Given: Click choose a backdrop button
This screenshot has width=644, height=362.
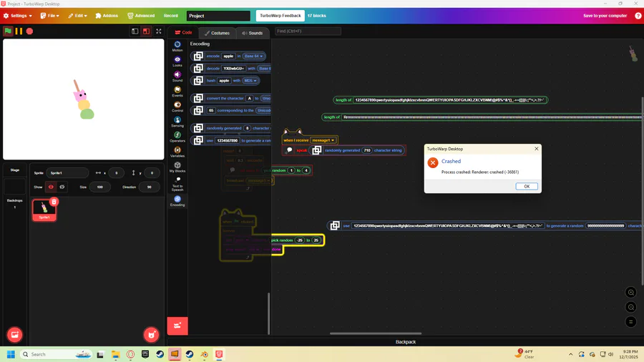Looking at the screenshot, I should 15,335.
